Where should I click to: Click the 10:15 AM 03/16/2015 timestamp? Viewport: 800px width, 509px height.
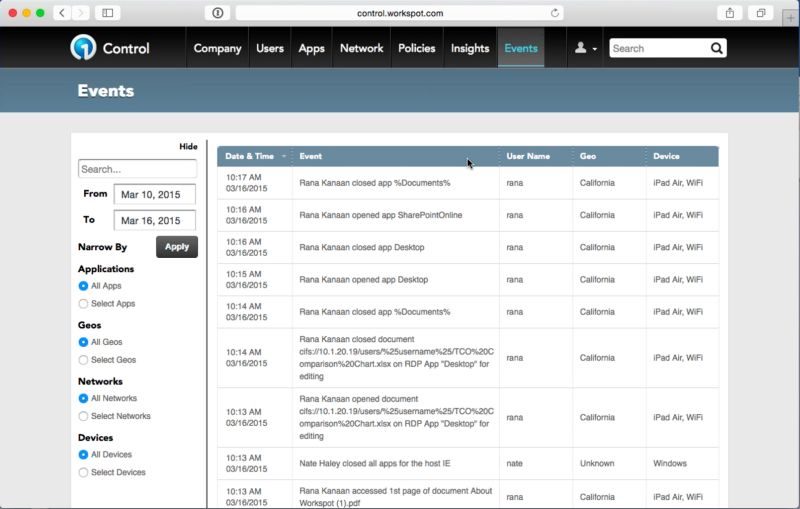pyautogui.click(x=246, y=279)
